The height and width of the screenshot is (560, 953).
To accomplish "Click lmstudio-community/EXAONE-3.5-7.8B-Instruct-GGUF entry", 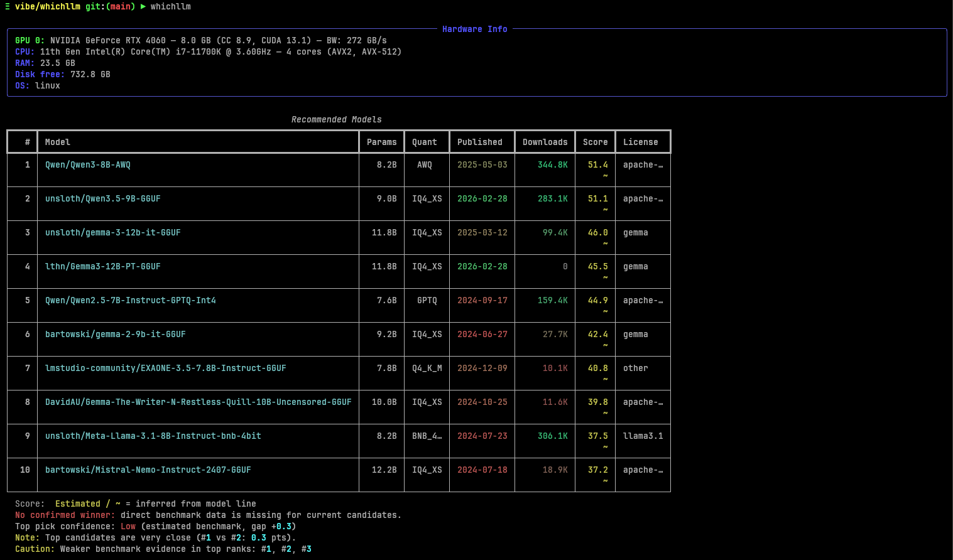I will coord(166,369).
